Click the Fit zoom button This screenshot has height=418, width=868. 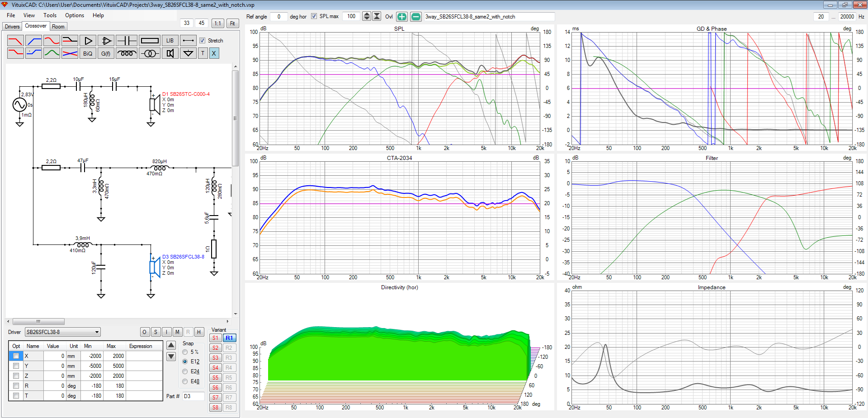coord(232,23)
